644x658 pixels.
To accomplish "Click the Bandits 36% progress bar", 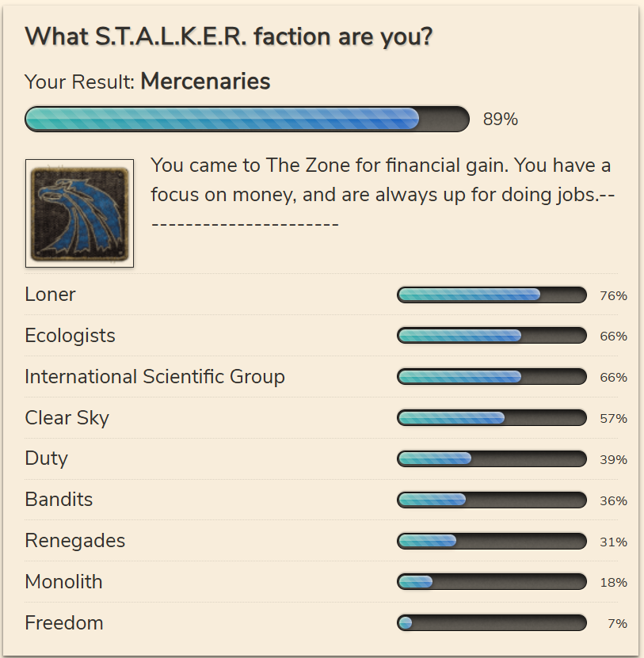I will coord(492,500).
